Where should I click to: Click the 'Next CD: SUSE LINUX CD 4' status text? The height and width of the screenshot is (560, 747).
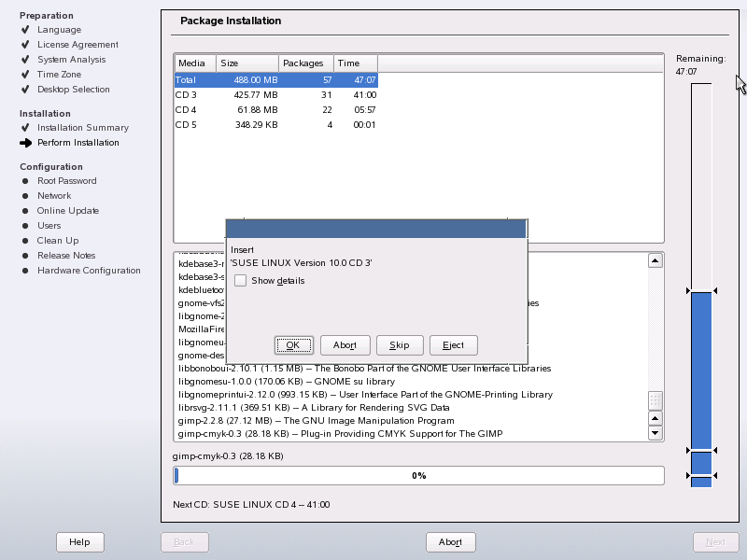tap(251, 505)
